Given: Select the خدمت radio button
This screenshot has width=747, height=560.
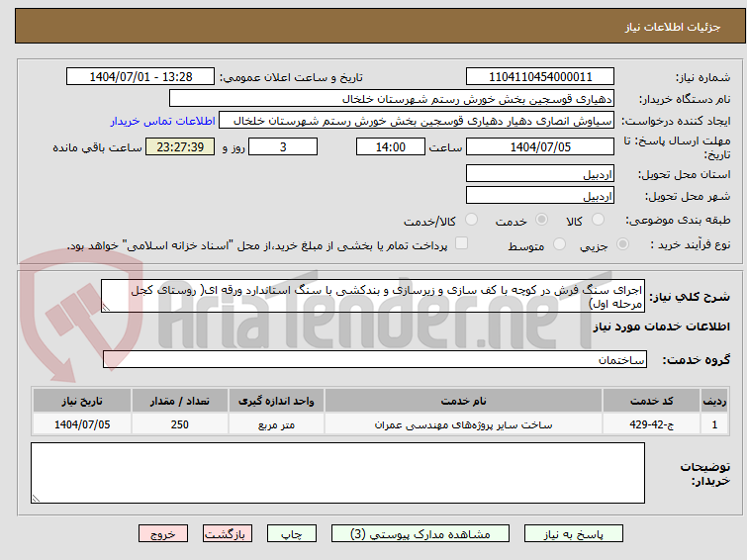Looking at the screenshot, I should tap(541, 220).
